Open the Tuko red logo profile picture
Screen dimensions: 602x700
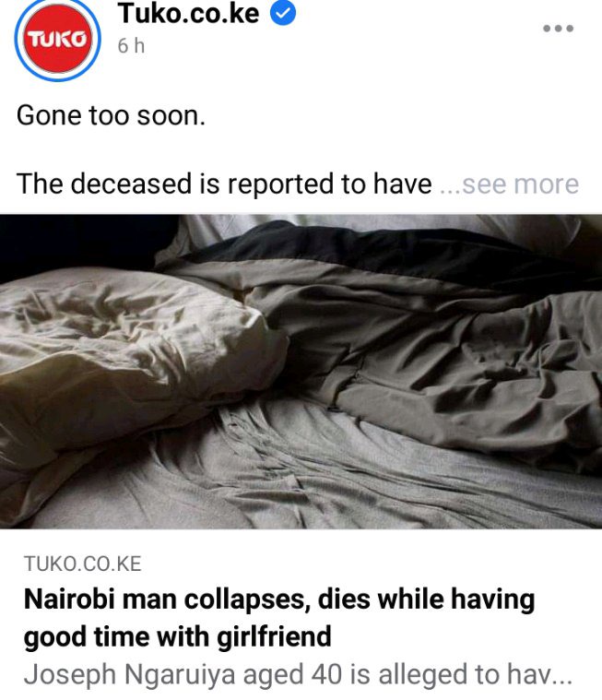pyautogui.click(x=57, y=40)
